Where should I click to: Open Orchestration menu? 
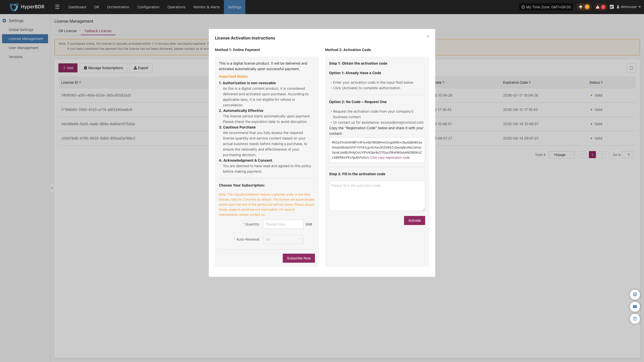point(118,7)
